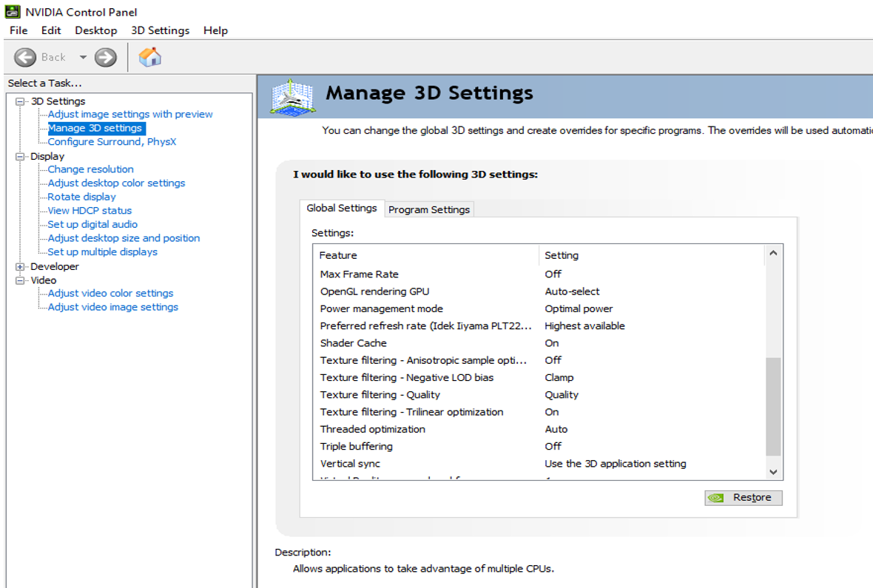873x588 pixels.
Task: Open Adjust image settings with preview
Action: (x=130, y=114)
